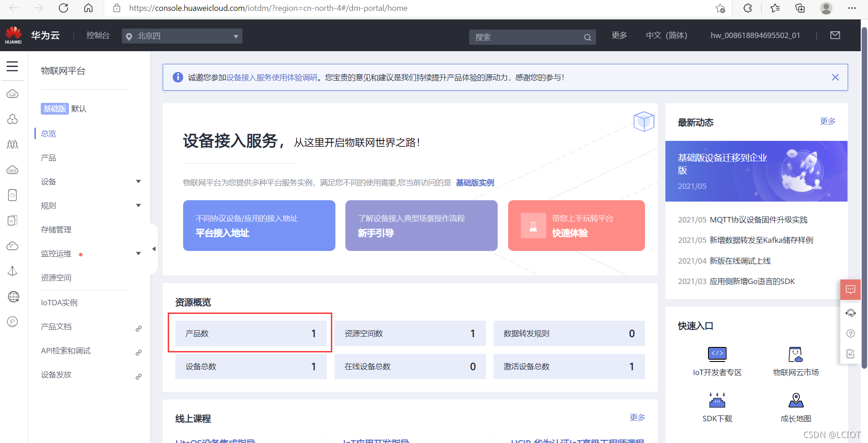Open the 平台接入地址 card
The height and width of the screenshot is (443, 868).
coord(259,226)
